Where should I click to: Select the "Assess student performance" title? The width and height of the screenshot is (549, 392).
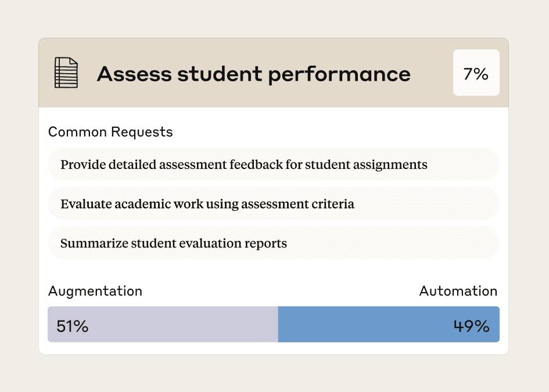coord(253,74)
